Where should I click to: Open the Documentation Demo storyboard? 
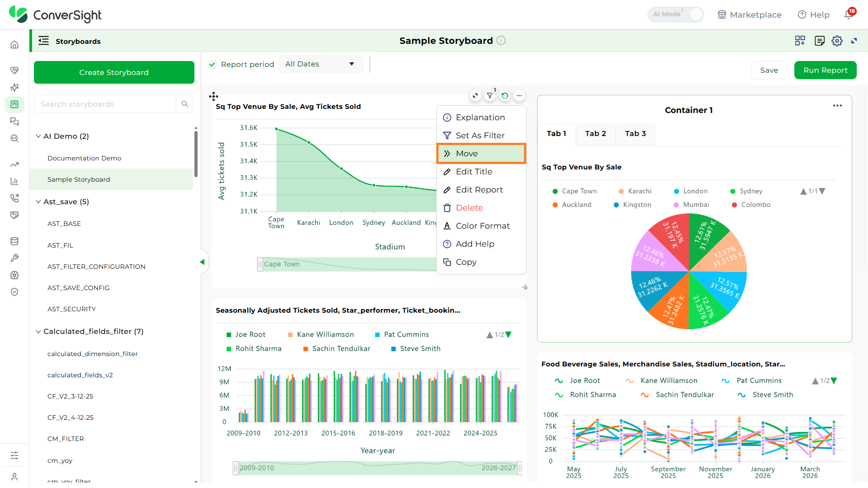click(x=84, y=158)
